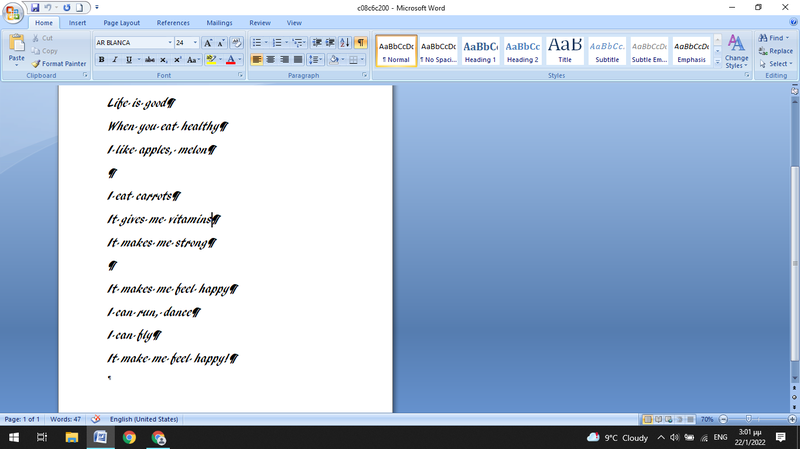Screen dimensions: 800x449
Task: Open the Review ribbon tab
Action: [x=259, y=22]
